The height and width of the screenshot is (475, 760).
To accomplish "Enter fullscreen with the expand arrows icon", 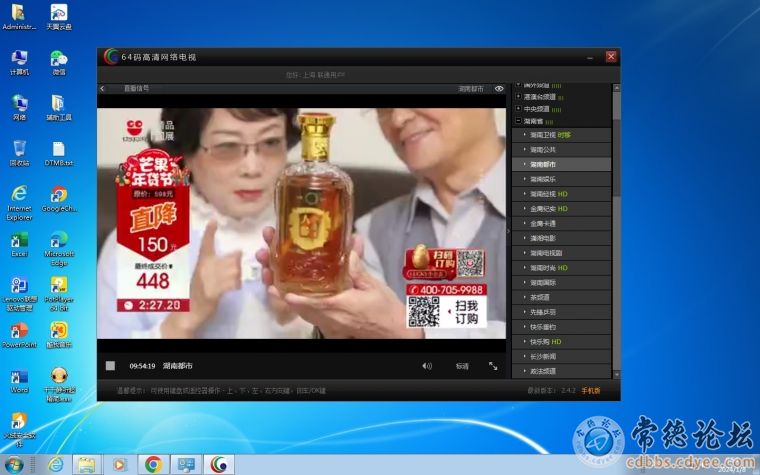I will point(493,366).
